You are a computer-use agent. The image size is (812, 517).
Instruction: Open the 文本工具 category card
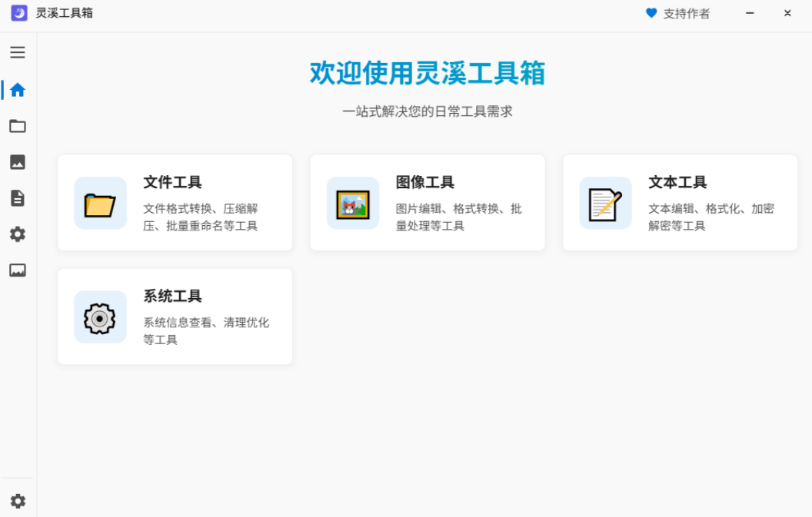(680, 203)
